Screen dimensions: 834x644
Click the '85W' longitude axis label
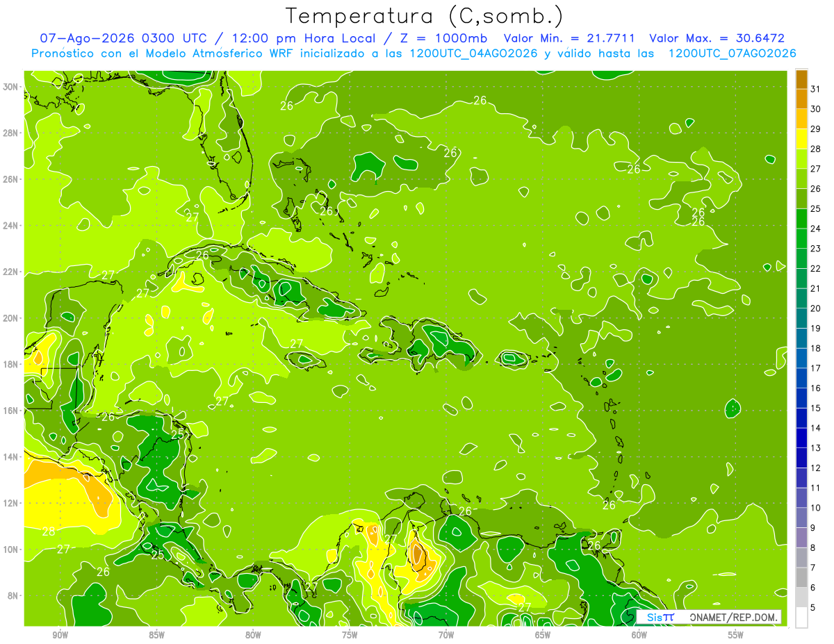(x=156, y=635)
